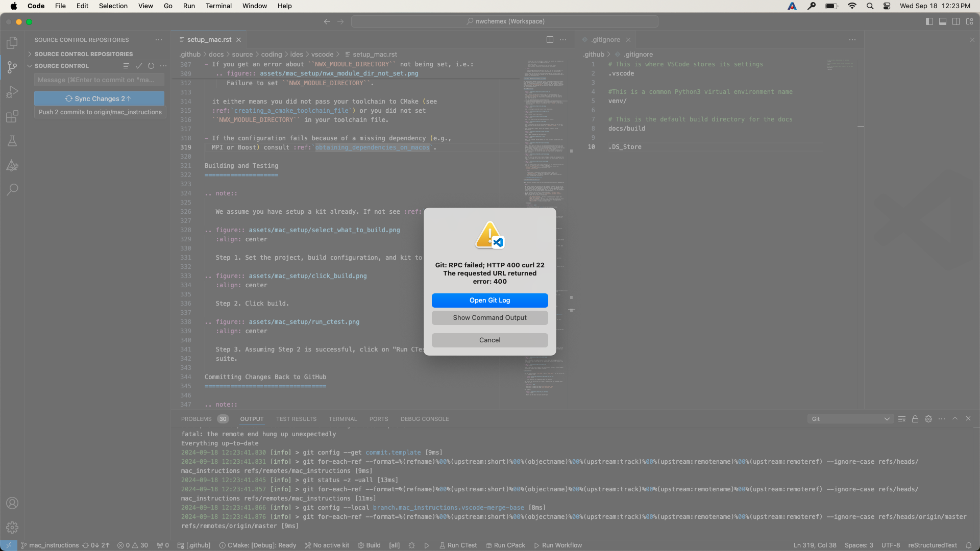Image resolution: width=980 pixels, height=551 pixels.
Task: Change the UTF-8 file encoding
Action: point(891,545)
